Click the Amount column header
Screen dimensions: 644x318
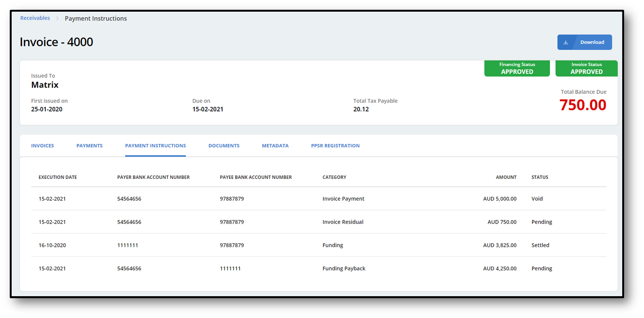(x=506, y=177)
